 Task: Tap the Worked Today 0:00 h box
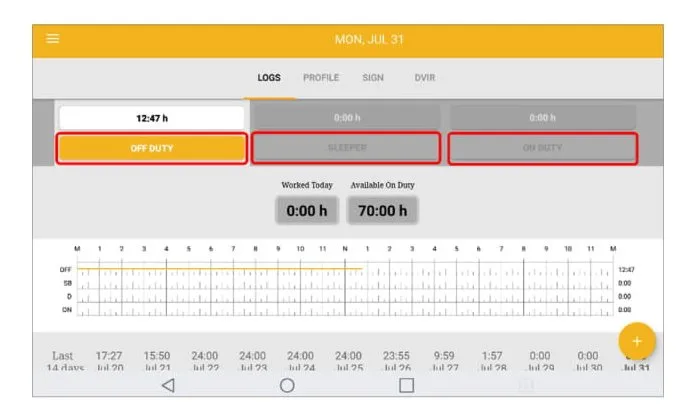tap(307, 210)
